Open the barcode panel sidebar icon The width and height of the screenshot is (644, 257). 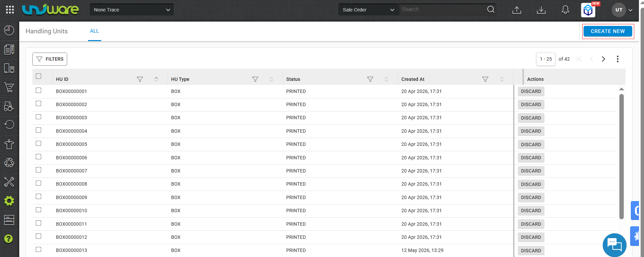9,220
